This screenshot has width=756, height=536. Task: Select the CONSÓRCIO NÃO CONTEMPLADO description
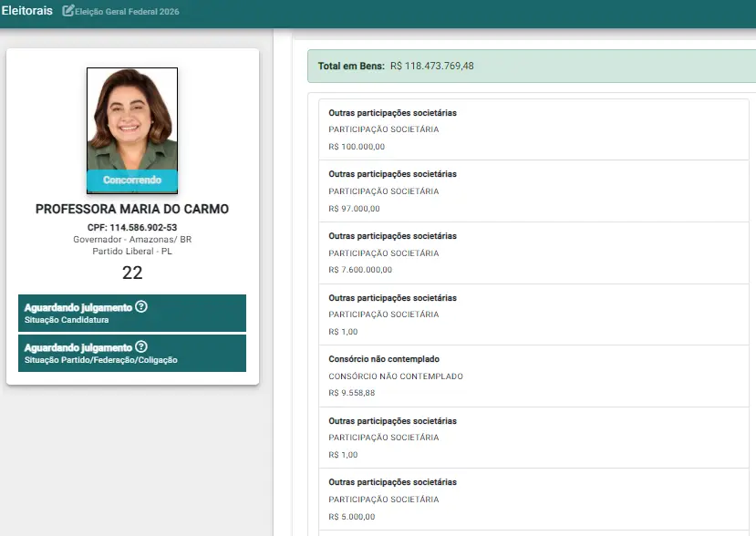coord(396,376)
